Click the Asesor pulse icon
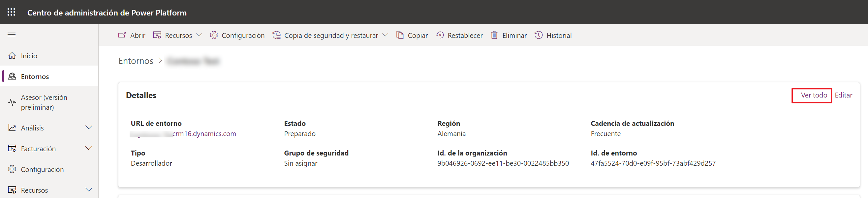This screenshot has height=198, width=868. (x=12, y=102)
